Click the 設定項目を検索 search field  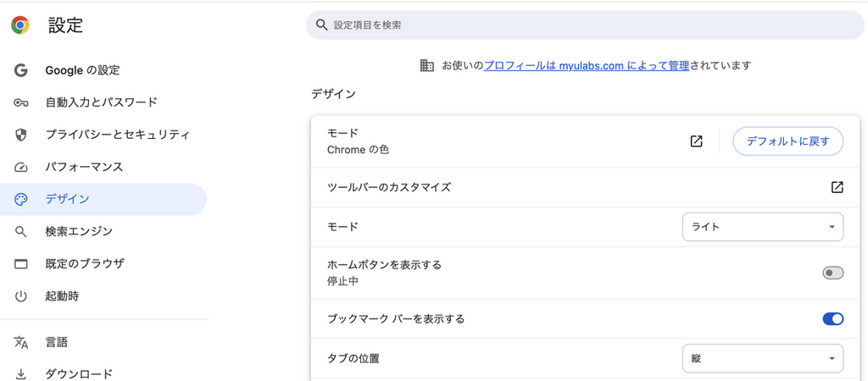(585, 25)
